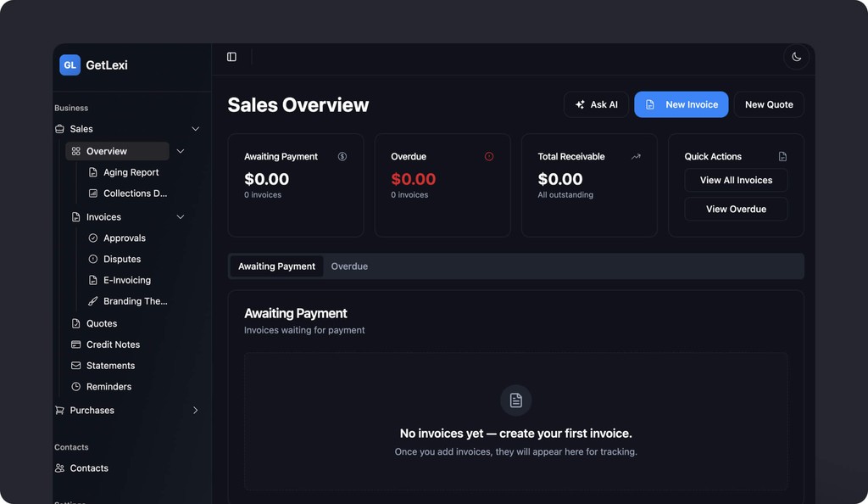This screenshot has width=868, height=504.
Task: Click View All Invoices button
Action: tap(736, 180)
